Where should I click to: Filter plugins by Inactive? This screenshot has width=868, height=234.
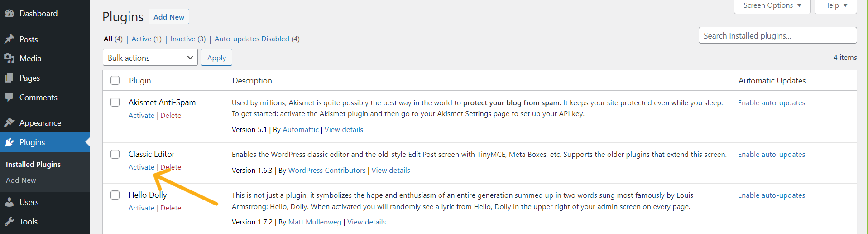[x=188, y=39]
